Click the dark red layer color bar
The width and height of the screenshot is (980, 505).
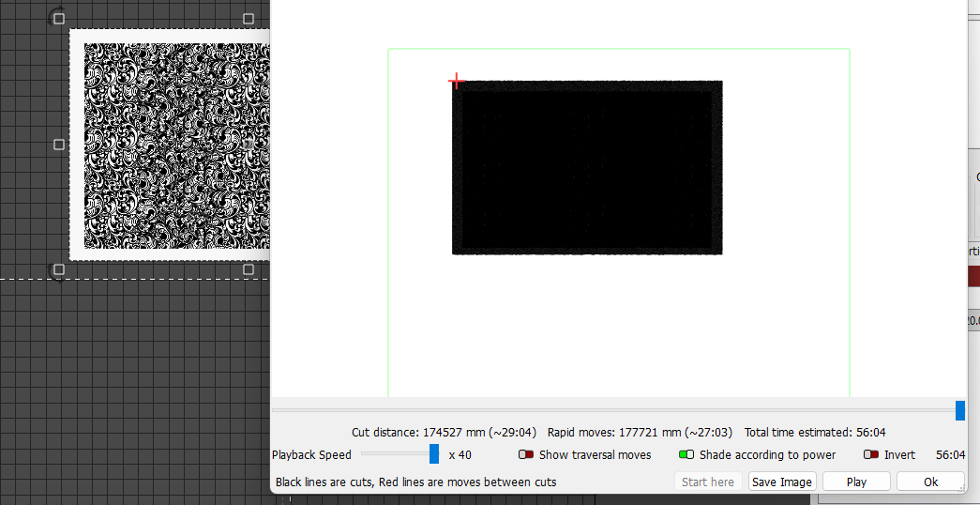point(972,276)
